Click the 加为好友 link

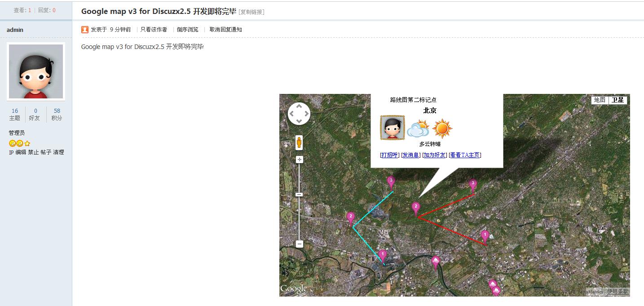435,155
